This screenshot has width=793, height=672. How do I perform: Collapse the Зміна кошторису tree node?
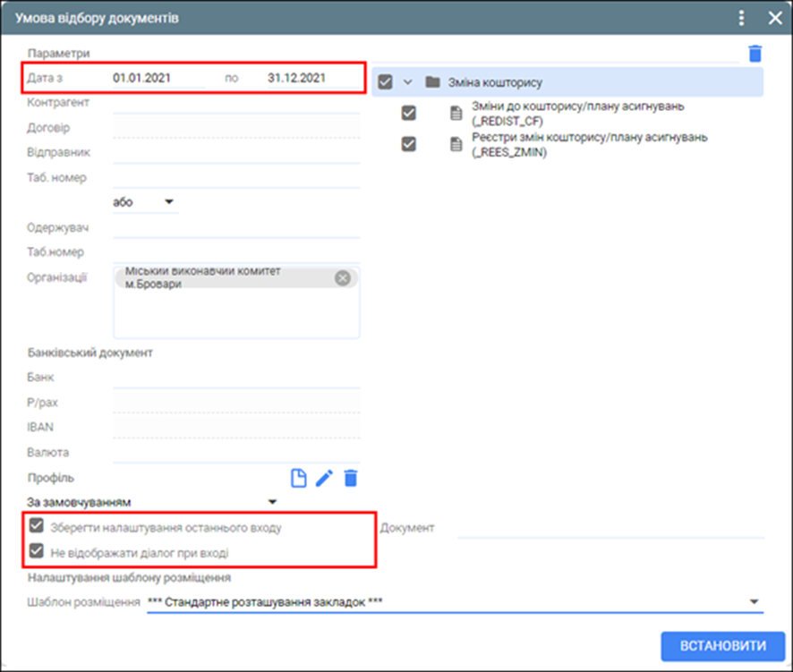point(408,82)
